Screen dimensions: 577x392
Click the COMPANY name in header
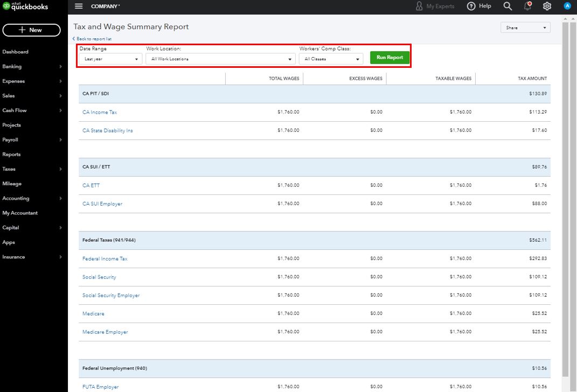tap(105, 6)
